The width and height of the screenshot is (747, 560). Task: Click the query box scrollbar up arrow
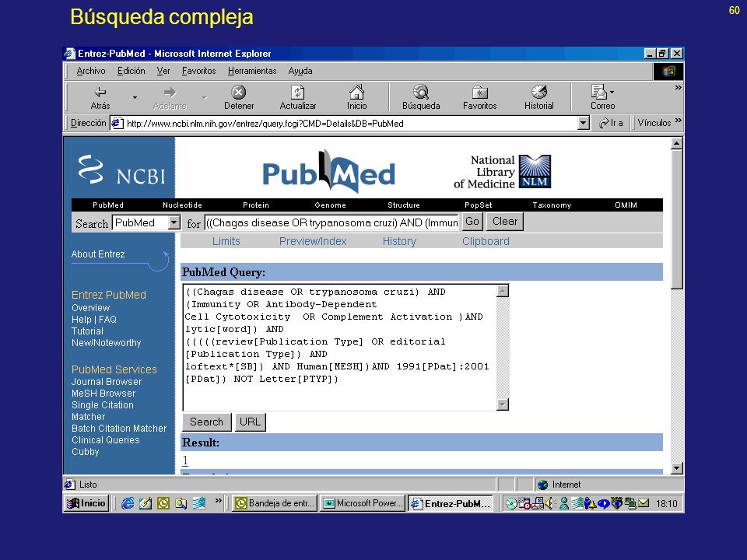pyautogui.click(x=503, y=290)
